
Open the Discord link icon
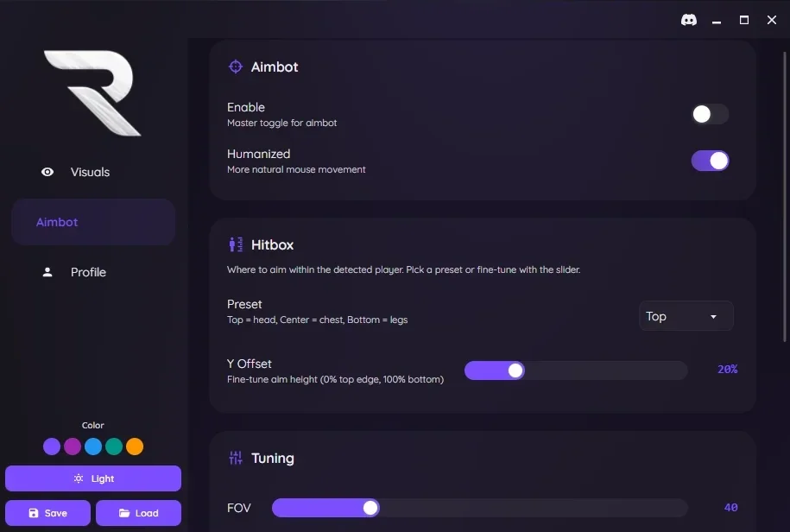(689, 20)
